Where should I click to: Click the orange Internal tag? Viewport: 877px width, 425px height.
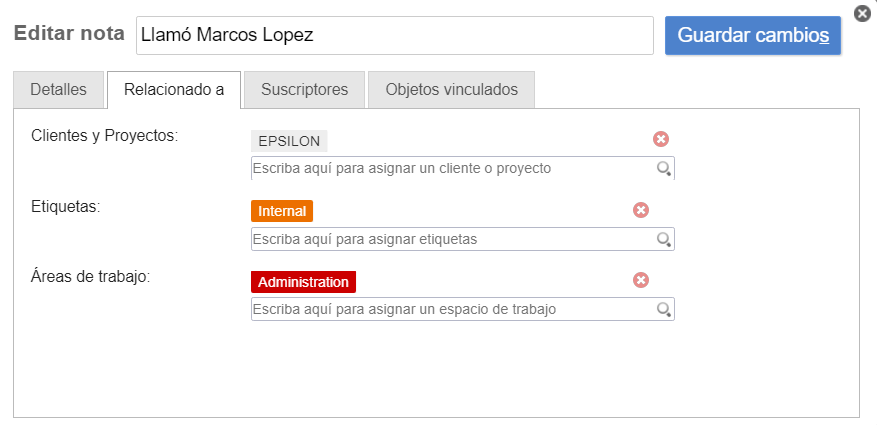(x=282, y=211)
